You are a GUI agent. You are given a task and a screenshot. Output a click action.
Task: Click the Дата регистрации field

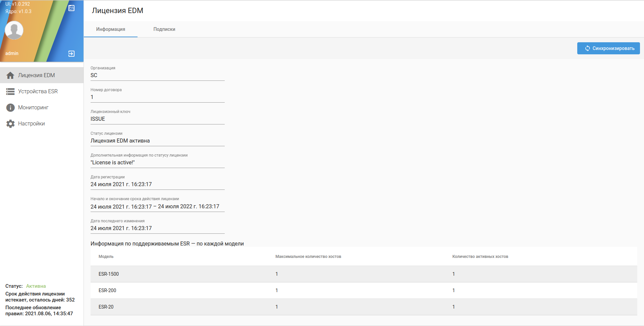tap(157, 184)
